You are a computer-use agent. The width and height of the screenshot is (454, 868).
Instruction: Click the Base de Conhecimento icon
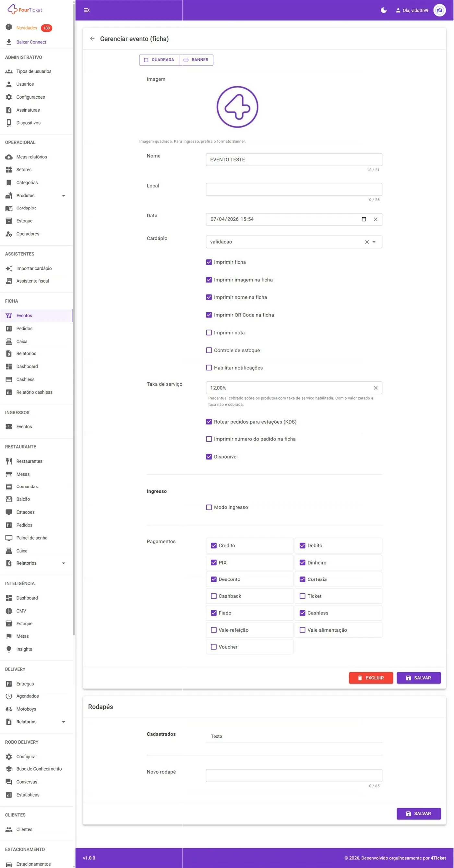coord(9,769)
